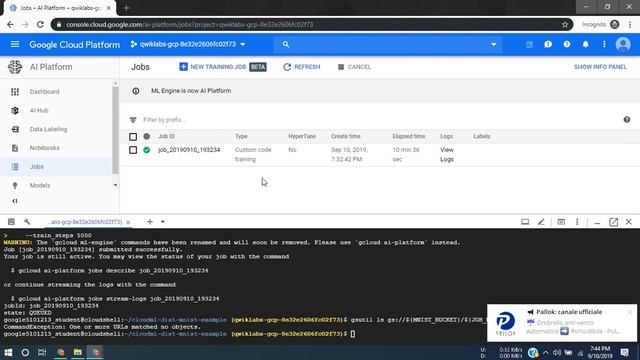Open Notebooks in the sidebar
Image resolution: width=640 pixels, height=360 pixels.
pos(44,148)
